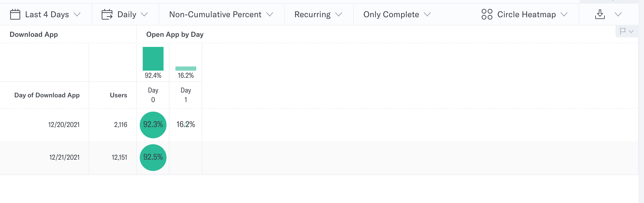
Task: Click the Users column header
Action: 118,95
